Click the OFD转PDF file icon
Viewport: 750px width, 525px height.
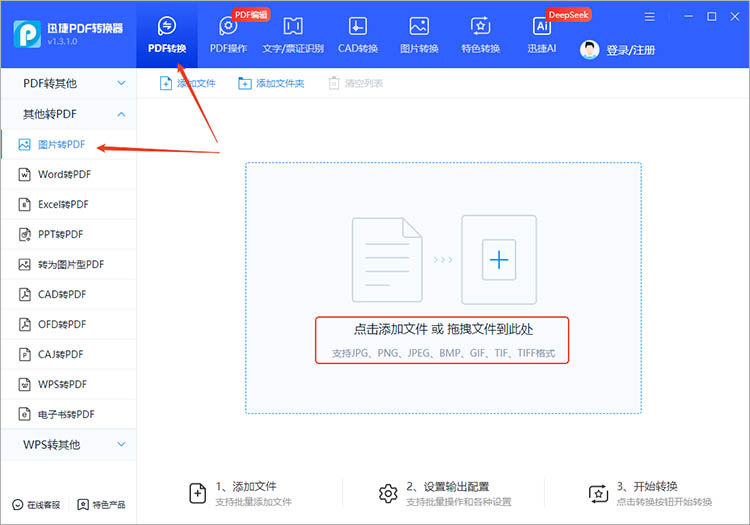tap(24, 324)
